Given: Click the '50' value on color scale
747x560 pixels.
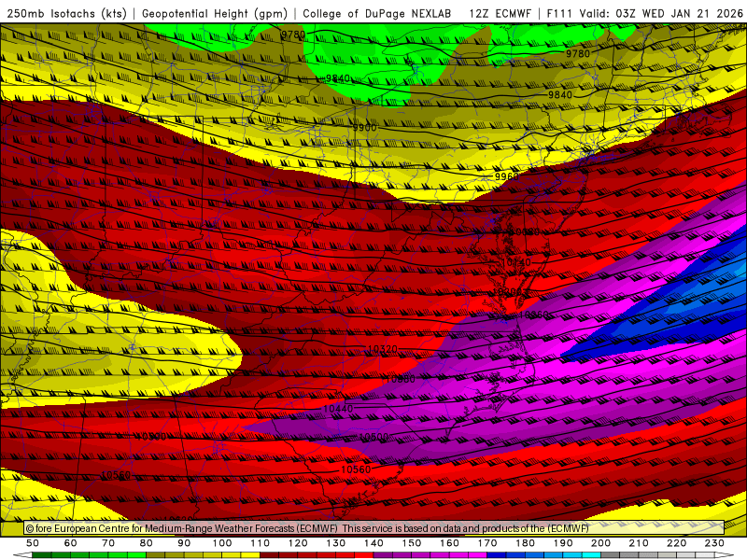Looking at the screenshot, I should pos(33,543).
